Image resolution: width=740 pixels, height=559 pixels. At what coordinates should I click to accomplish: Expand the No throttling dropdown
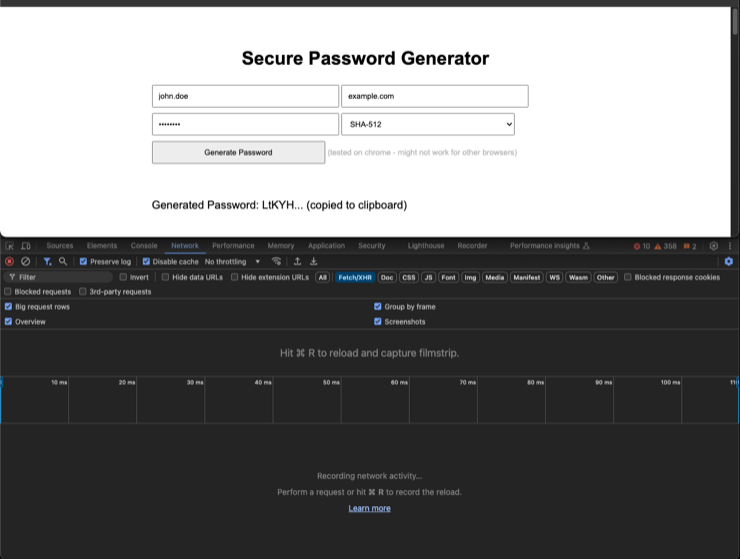click(232, 262)
